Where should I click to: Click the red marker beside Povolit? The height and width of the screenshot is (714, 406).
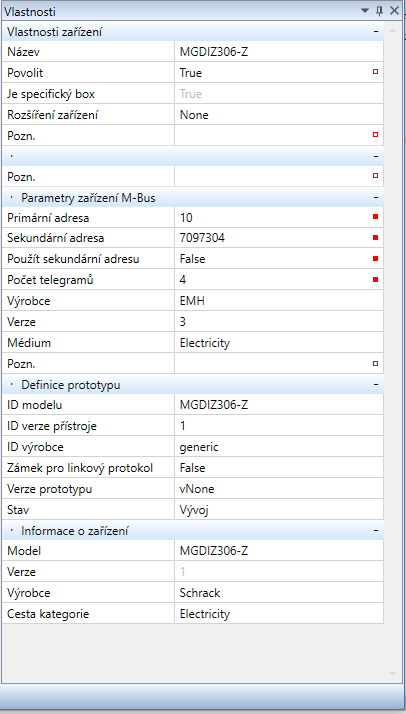click(376, 72)
